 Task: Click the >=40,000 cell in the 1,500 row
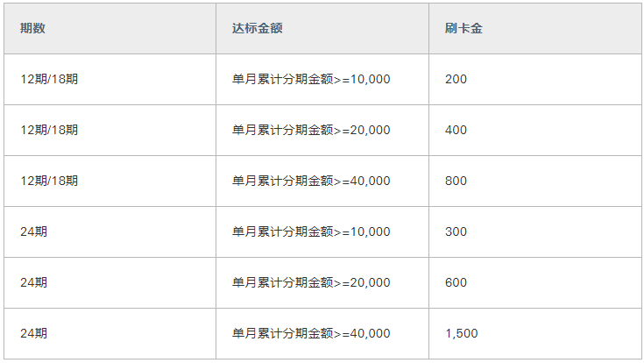tap(322, 333)
